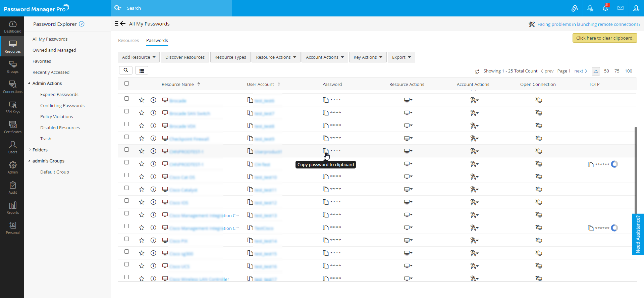Image resolution: width=644 pixels, height=298 pixels.
Task: Open SSH Keys from the sidebar
Action: [12, 107]
